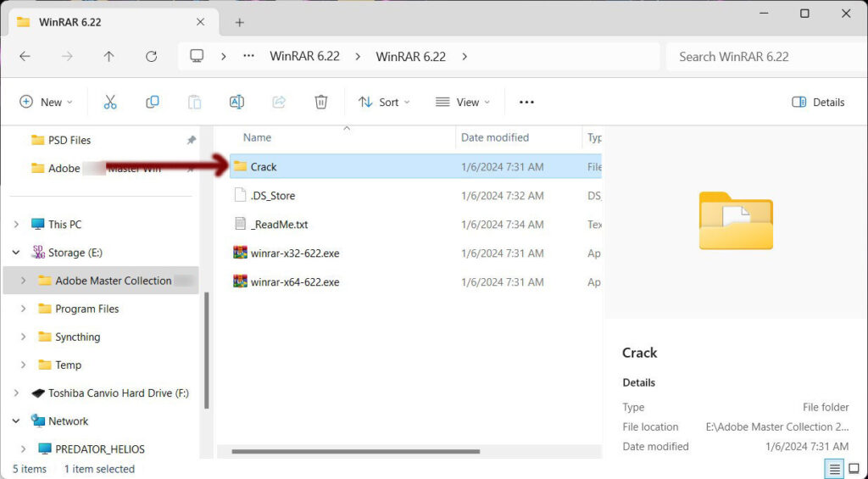Image resolution: width=868 pixels, height=479 pixels.
Task: Click the Delete trash can icon
Action: pyautogui.click(x=321, y=102)
